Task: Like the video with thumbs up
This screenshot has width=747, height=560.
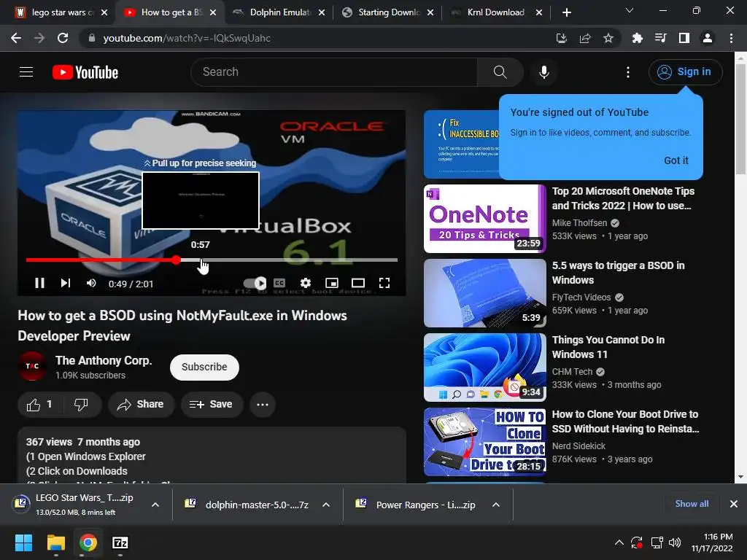Action: (40, 405)
